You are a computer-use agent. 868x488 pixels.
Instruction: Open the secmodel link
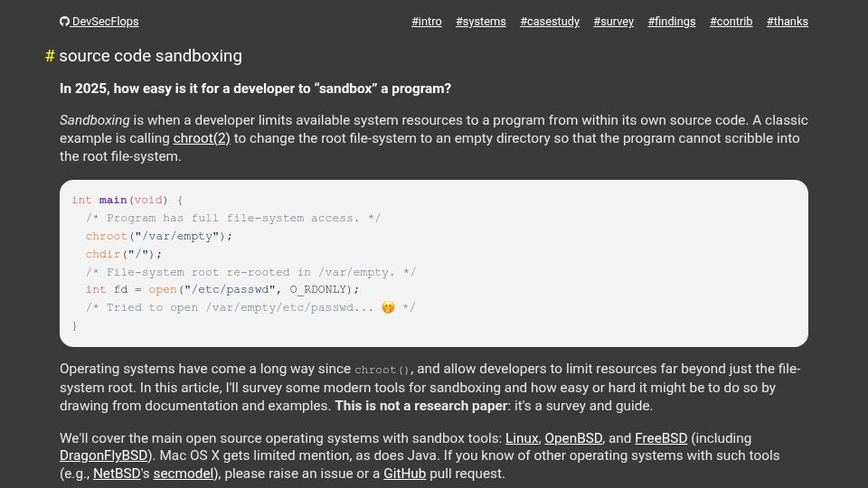(184, 474)
